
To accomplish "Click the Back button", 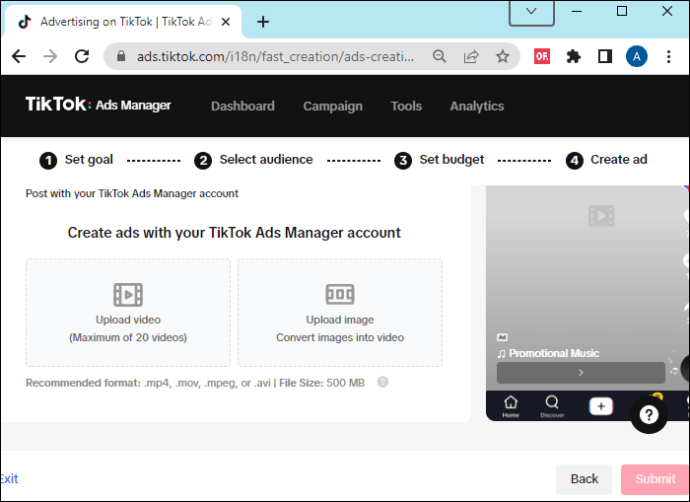I will (x=584, y=479).
